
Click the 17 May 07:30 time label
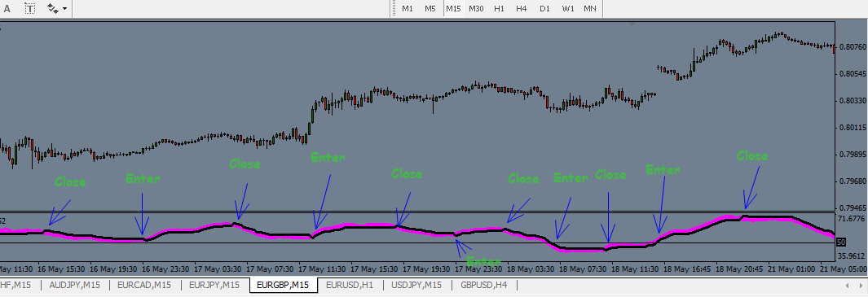tap(269, 269)
